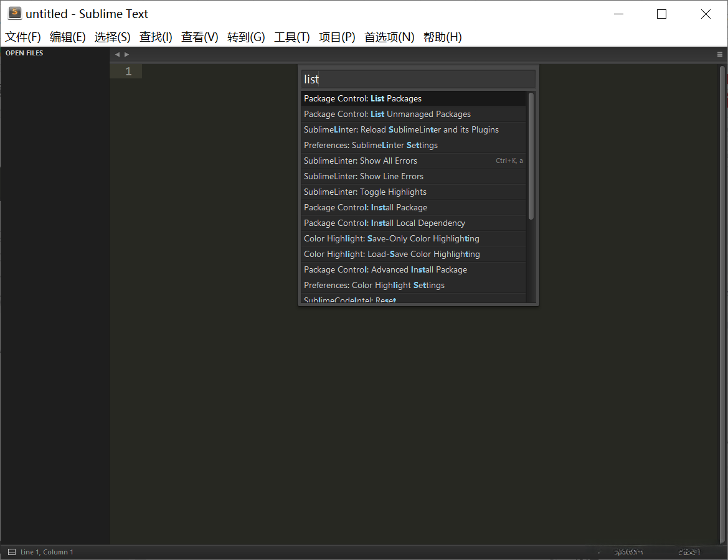
Task: Open the 首选项(N) menu
Action: (390, 37)
